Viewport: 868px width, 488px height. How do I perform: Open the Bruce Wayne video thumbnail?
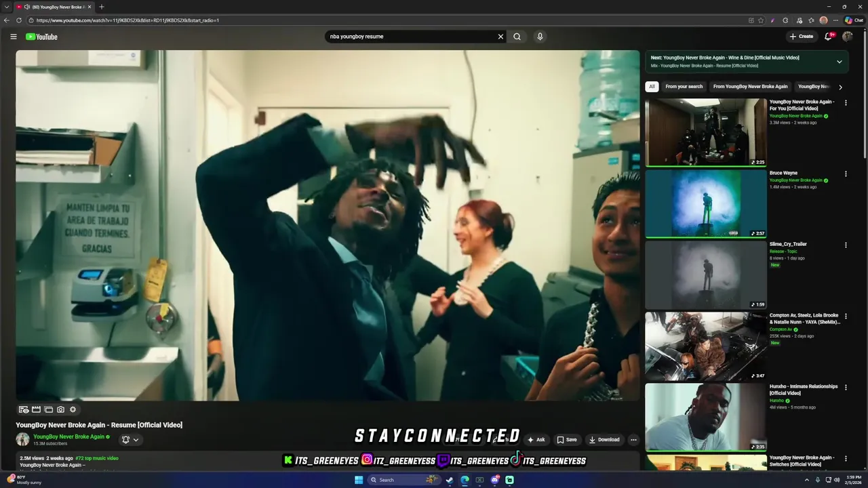tap(706, 203)
